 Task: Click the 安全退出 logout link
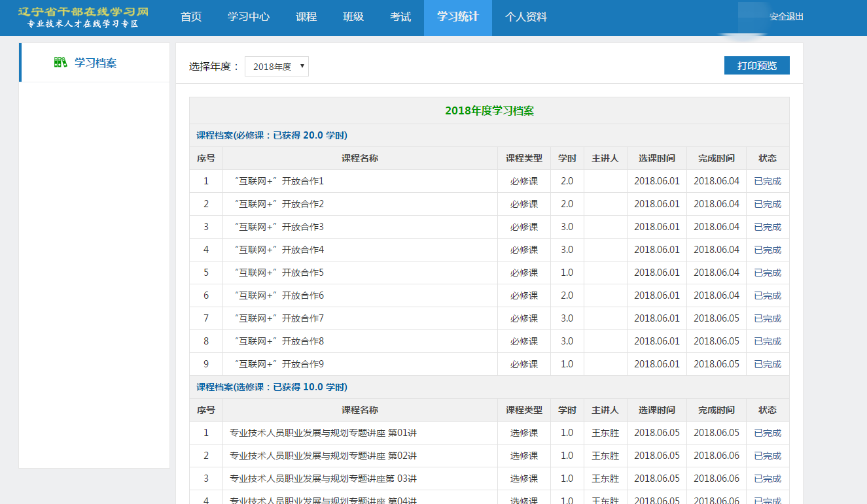tap(786, 18)
